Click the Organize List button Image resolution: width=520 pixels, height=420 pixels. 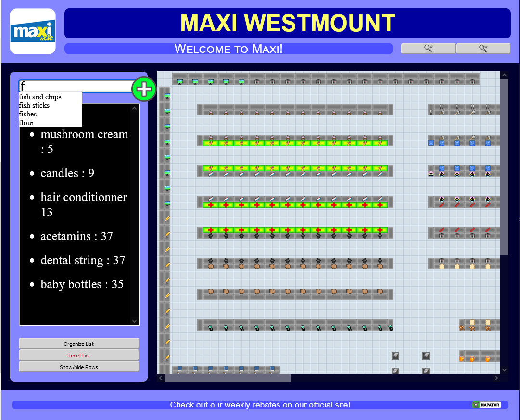pos(79,344)
